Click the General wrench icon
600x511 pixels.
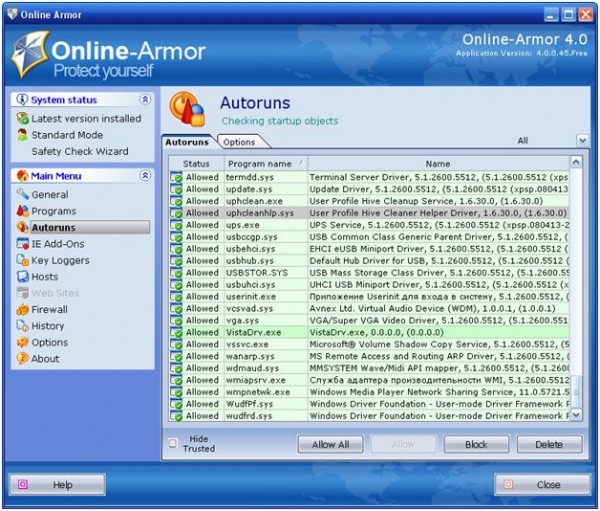click(23, 194)
